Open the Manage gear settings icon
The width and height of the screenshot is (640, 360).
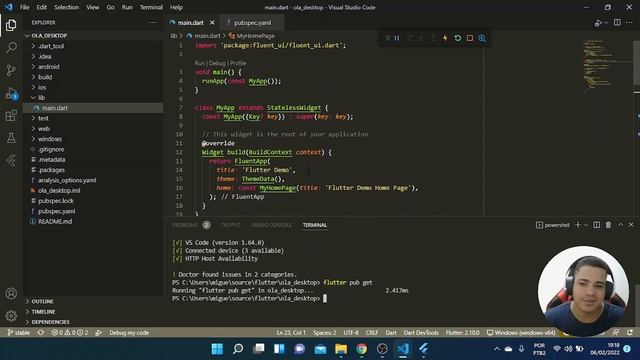[x=11, y=316]
